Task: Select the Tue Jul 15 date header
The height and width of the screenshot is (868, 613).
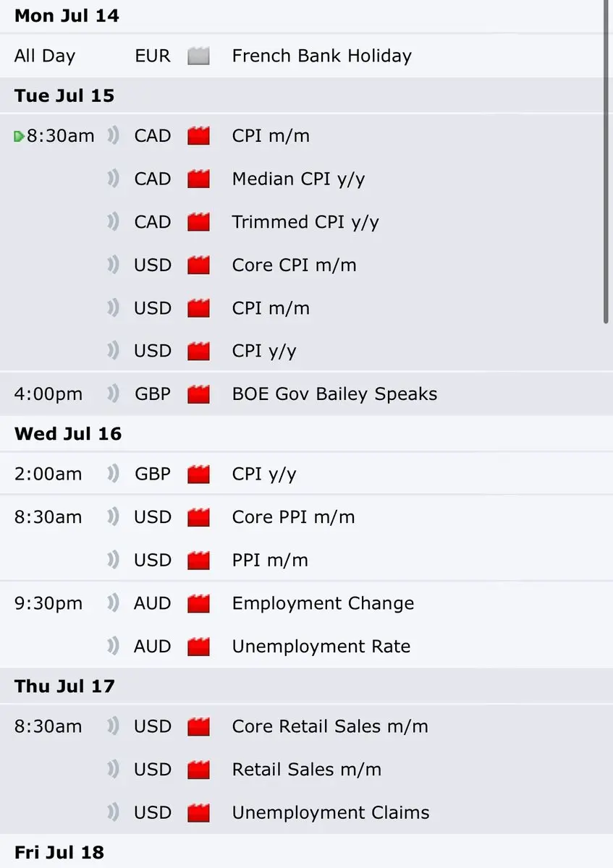Action: coord(64,95)
